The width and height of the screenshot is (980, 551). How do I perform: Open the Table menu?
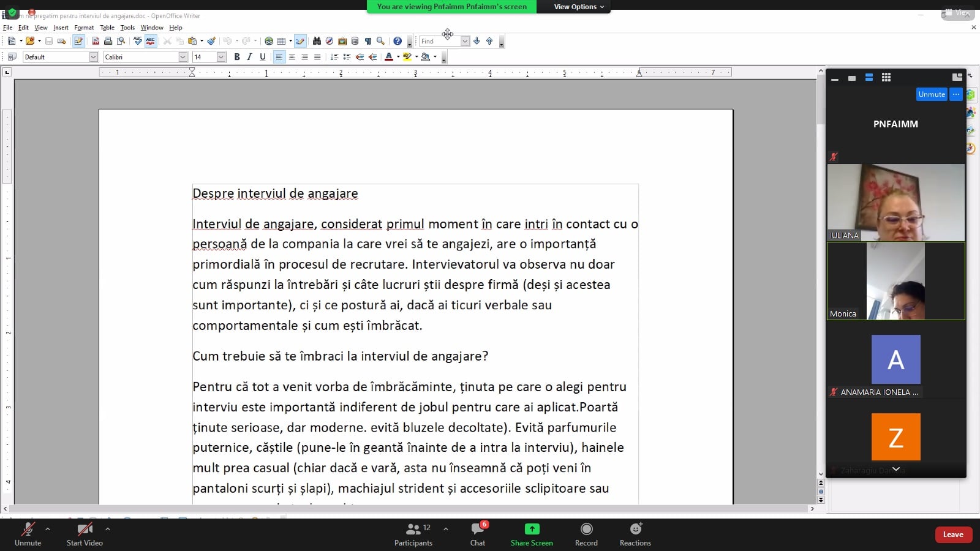click(107, 28)
